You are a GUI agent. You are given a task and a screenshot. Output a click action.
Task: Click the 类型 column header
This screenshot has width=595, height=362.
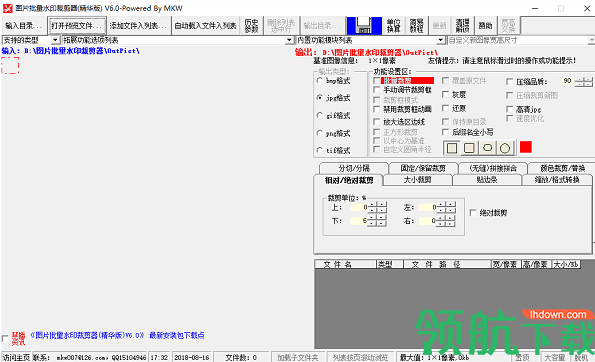pyautogui.click(x=389, y=264)
